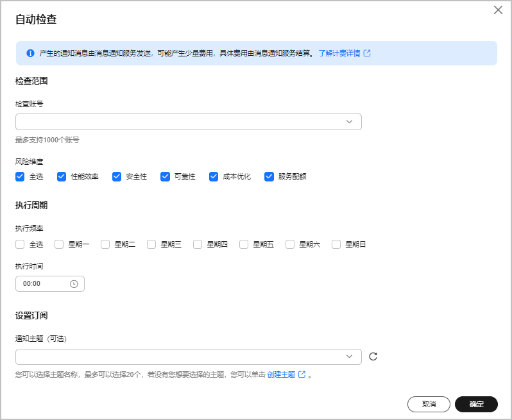Click the blue info icon in notice banner
Screen dimensions: 512x420
[30, 53]
